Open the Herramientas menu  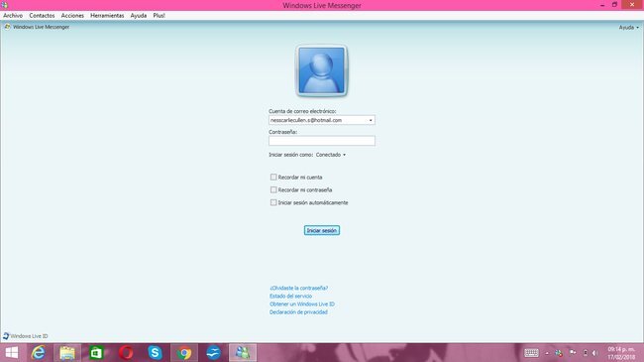[107, 15]
